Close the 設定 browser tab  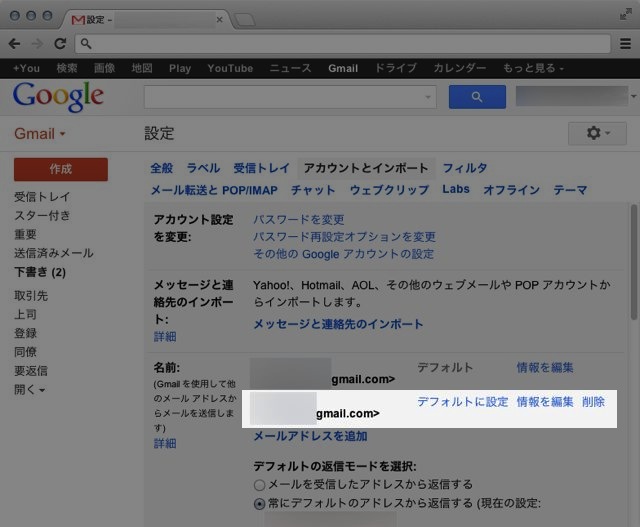click(x=220, y=20)
